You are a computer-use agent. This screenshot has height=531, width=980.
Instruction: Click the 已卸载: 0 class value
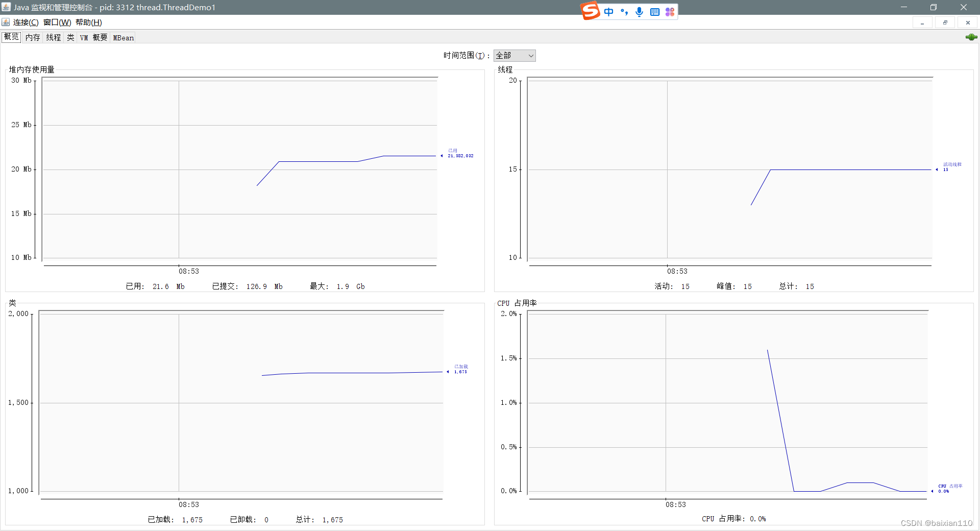coord(249,520)
